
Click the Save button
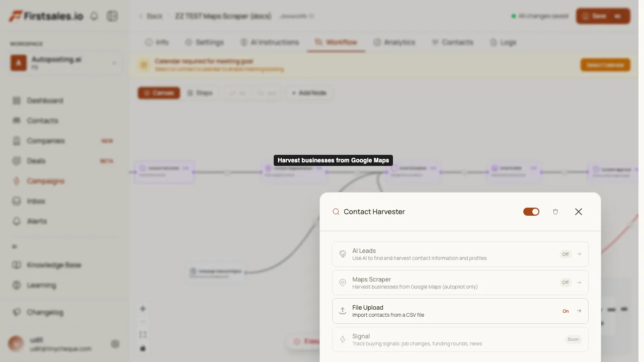click(x=603, y=16)
